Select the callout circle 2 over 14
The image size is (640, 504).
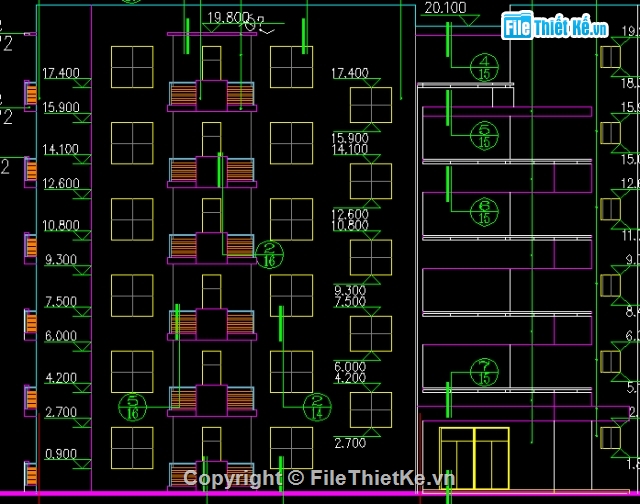click(317, 407)
